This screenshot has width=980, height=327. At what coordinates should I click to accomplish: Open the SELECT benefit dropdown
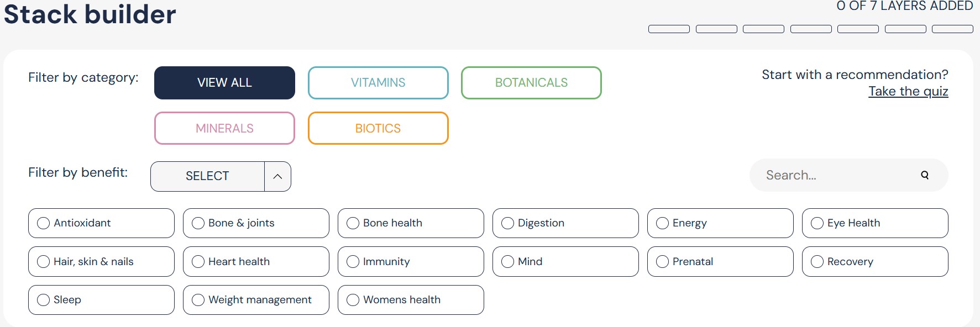coord(207,176)
